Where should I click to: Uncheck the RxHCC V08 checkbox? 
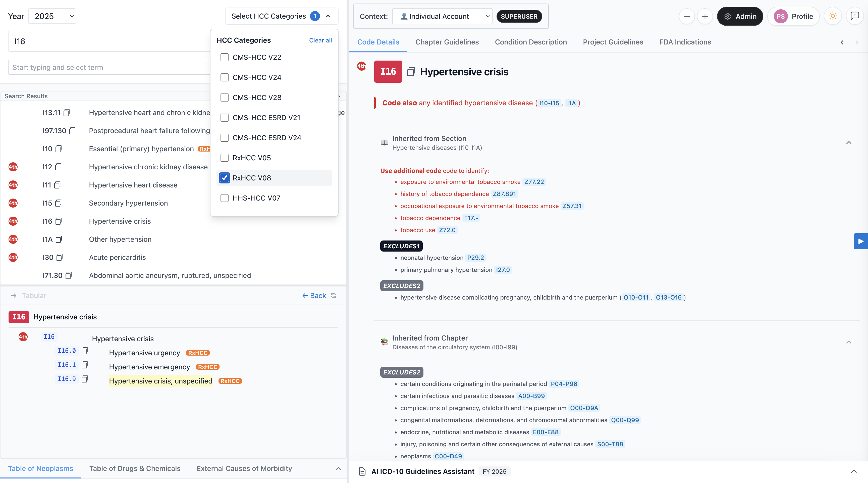225,178
